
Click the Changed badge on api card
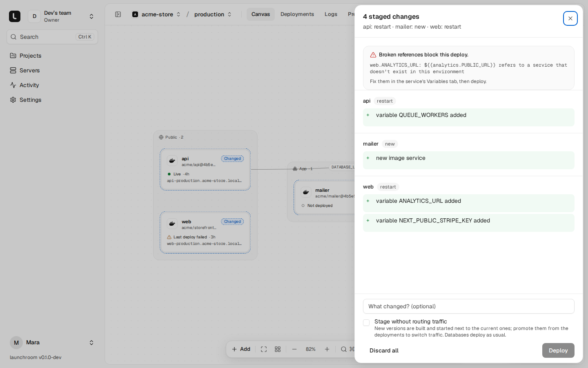(232, 159)
